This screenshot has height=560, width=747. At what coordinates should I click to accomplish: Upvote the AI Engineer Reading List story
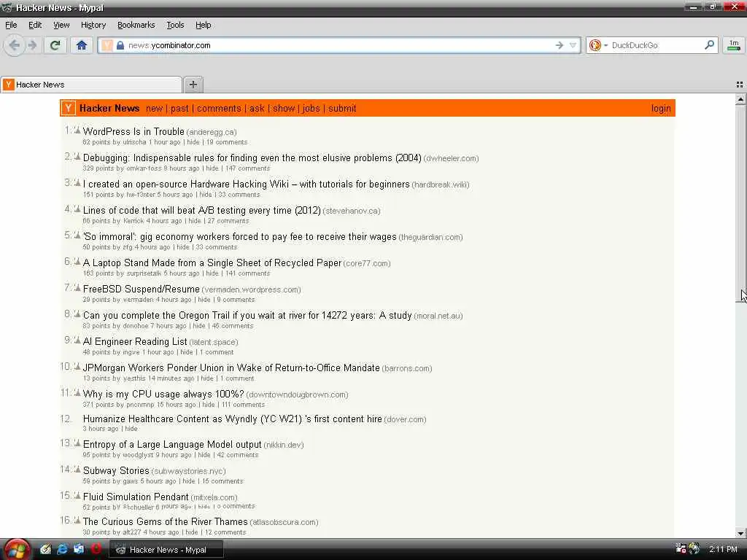77,340
